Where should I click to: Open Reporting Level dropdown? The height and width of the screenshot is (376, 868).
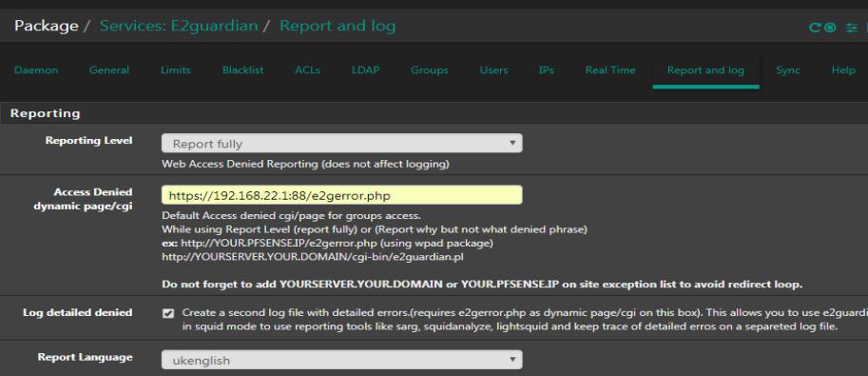(x=341, y=144)
